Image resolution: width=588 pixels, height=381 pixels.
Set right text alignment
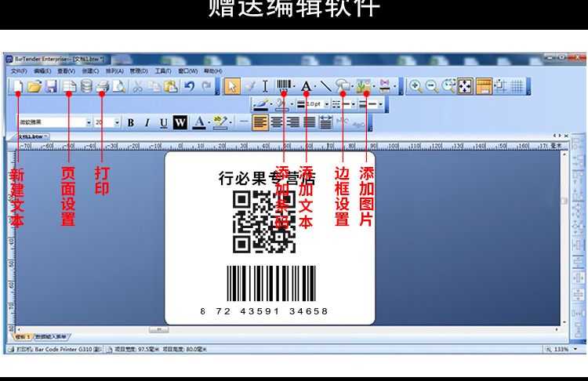click(293, 122)
